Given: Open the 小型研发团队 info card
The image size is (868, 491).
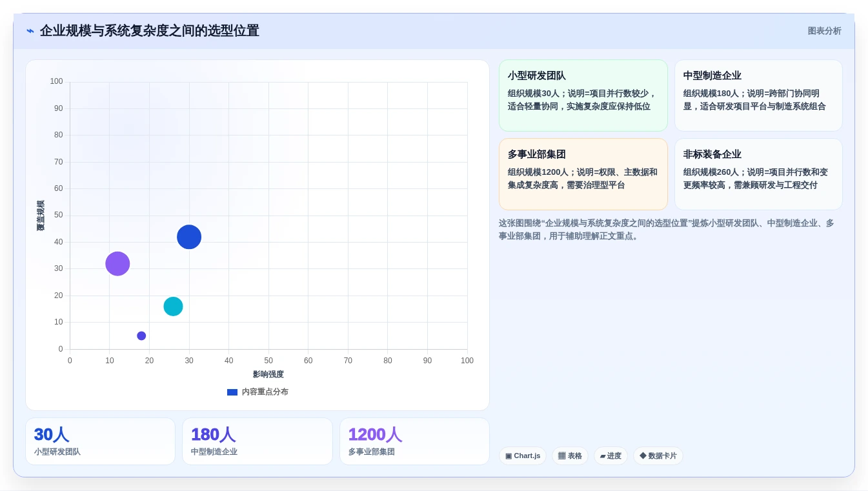Looking at the screenshot, I should click(x=583, y=95).
